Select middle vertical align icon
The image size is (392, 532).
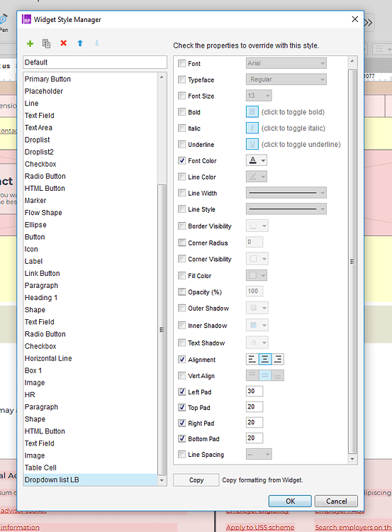click(265, 375)
